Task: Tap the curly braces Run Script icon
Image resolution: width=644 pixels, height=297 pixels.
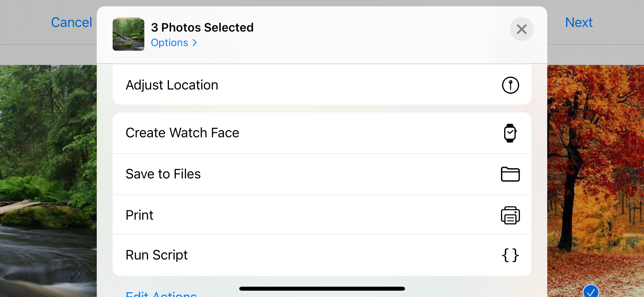Action: (510, 255)
